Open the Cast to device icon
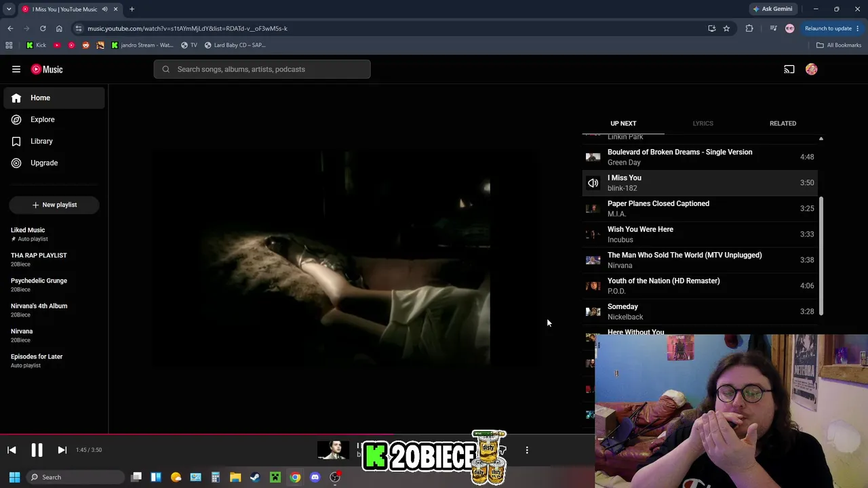This screenshot has height=488, width=868. point(789,69)
